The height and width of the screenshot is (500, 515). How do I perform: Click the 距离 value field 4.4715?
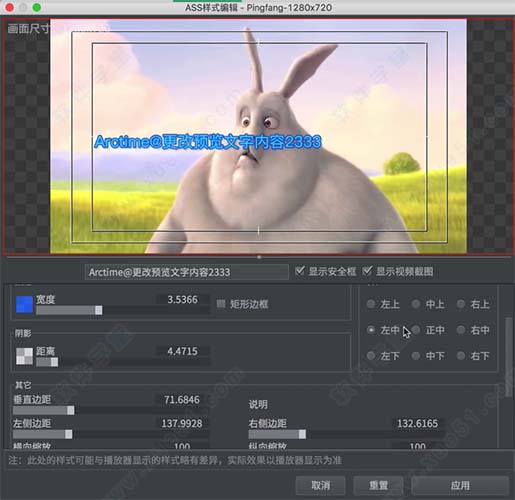click(x=183, y=351)
